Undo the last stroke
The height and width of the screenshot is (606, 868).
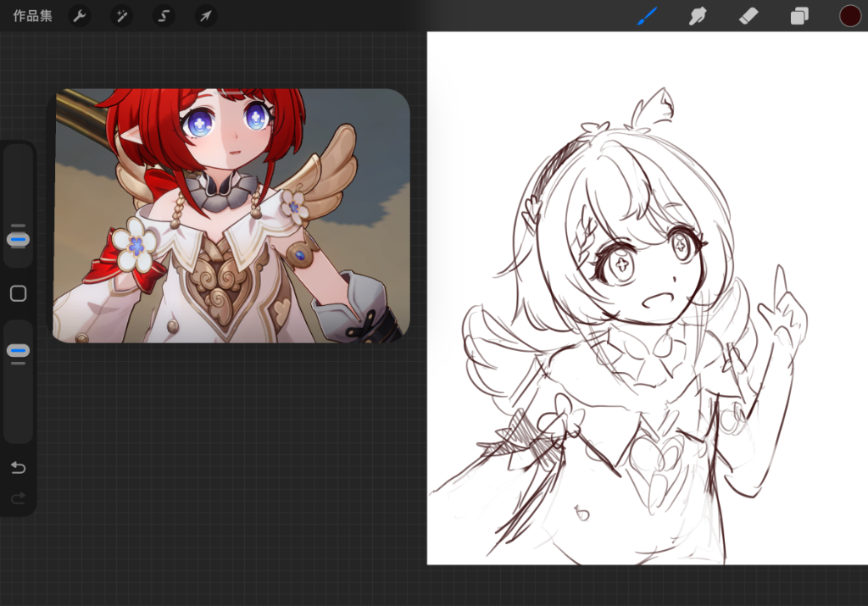click(18, 468)
